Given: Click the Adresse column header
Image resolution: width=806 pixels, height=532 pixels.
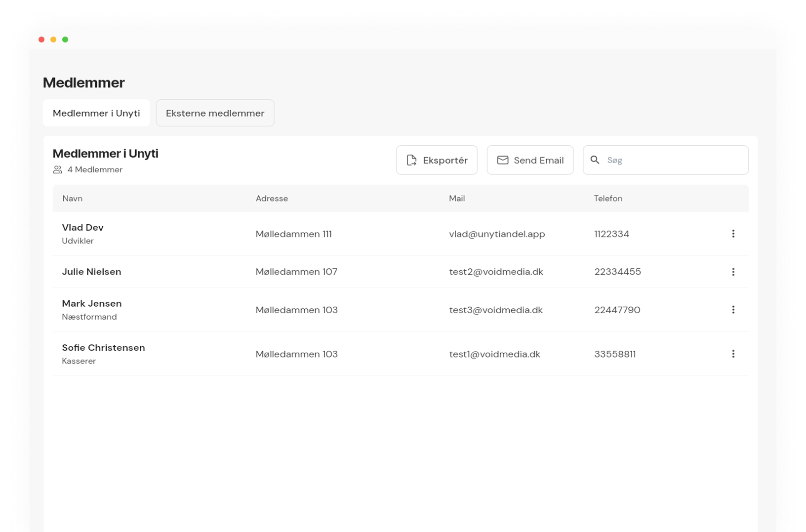Looking at the screenshot, I should pos(272,199).
